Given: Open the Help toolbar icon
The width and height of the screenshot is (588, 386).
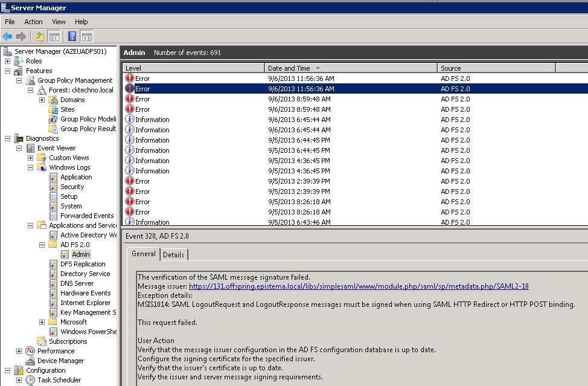Looking at the screenshot, I should pyautogui.click(x=72, y=36).
